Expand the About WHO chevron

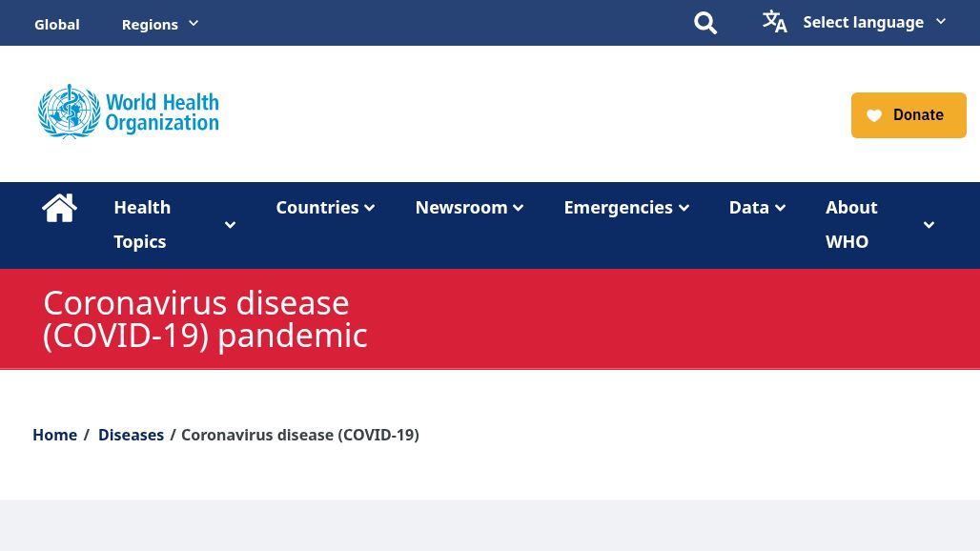pos(929,225)
